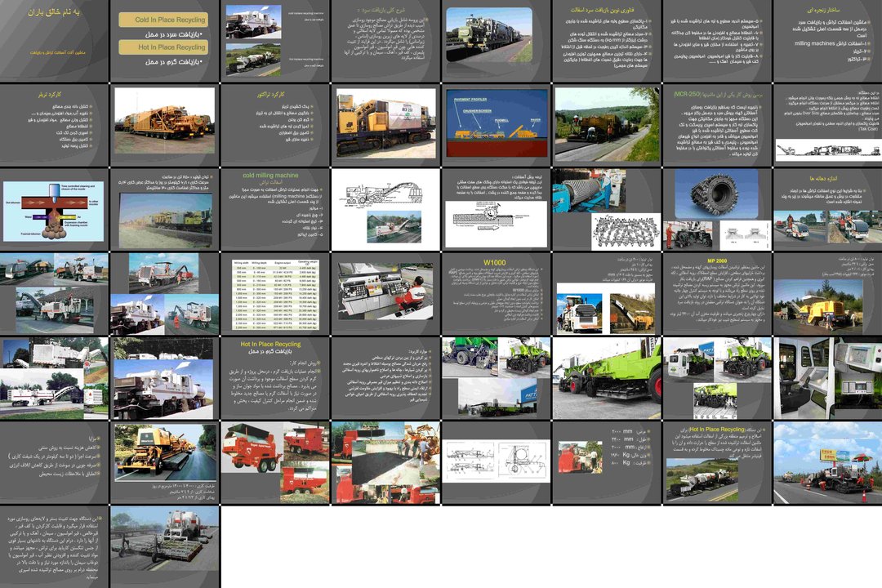Open 'Hot In Place Recycling' heading slide with text
This screenshot has height=588, width=882.
pos(274,378)
